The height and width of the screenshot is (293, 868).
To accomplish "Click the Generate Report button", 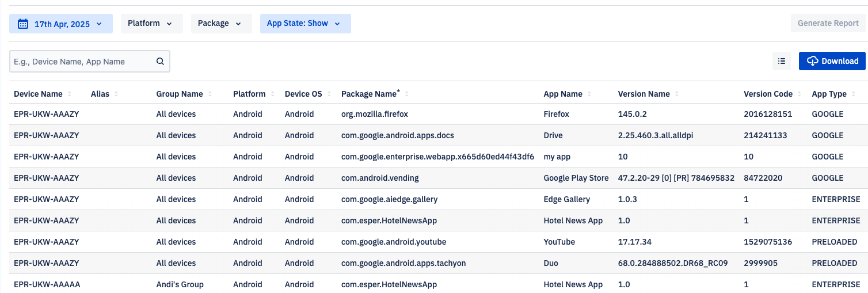I will point(828,24).
